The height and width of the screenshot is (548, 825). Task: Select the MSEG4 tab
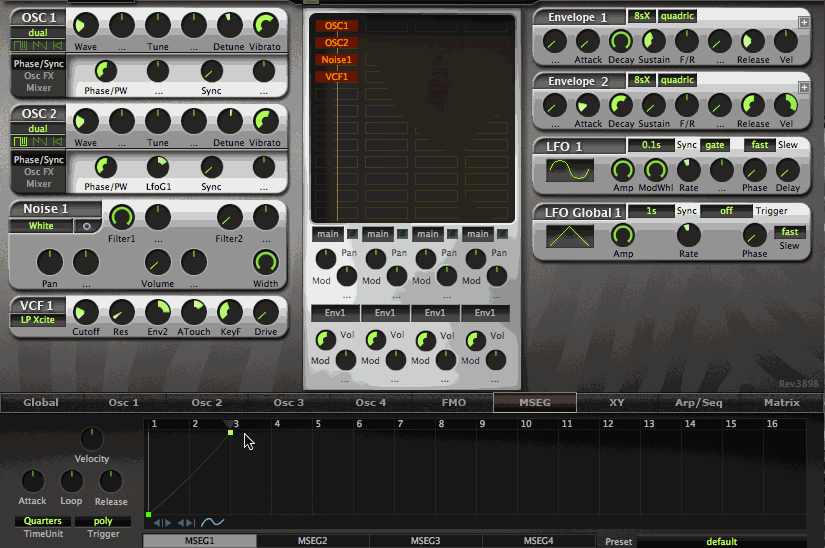tap(538, 541)
